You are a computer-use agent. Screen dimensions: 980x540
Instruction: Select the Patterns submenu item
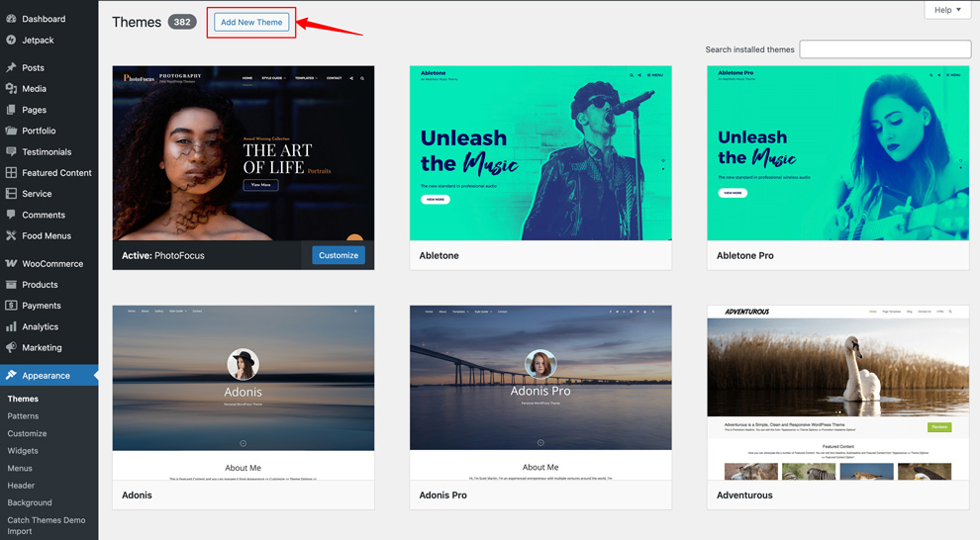[23, 416]
